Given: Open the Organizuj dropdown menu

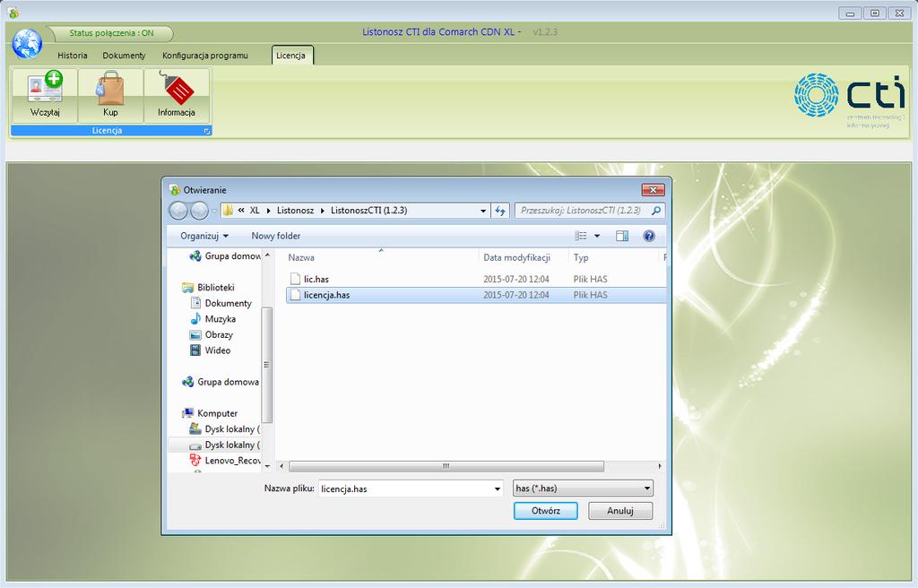Looking at the screenshot, I should point(204,236).
